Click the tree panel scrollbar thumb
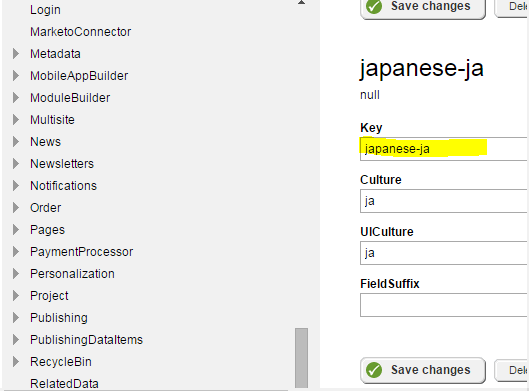The height and width of the screenshot is (391, 529). tap(301, 358)
